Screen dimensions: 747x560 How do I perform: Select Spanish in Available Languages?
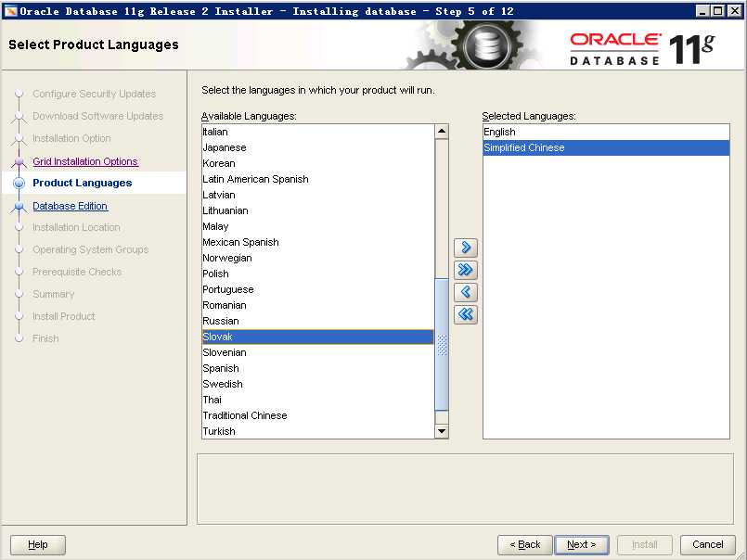point(317,368)
